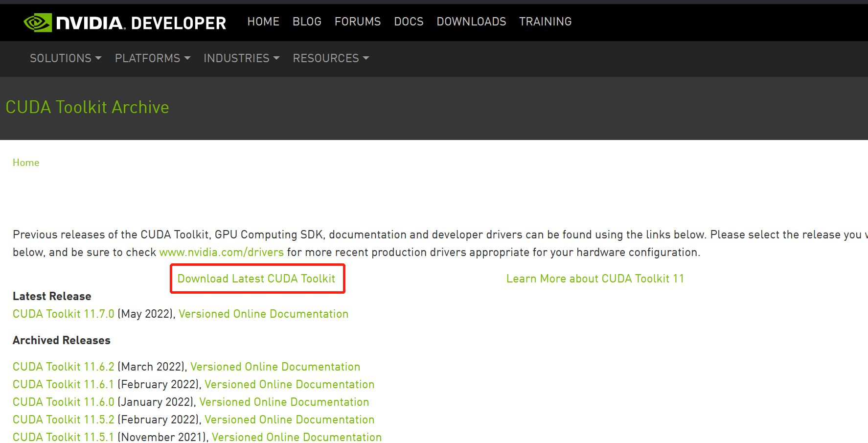868x443 pixels.
Task: Go to DOWNLOADS in the top bar
Action: [471, 22]
